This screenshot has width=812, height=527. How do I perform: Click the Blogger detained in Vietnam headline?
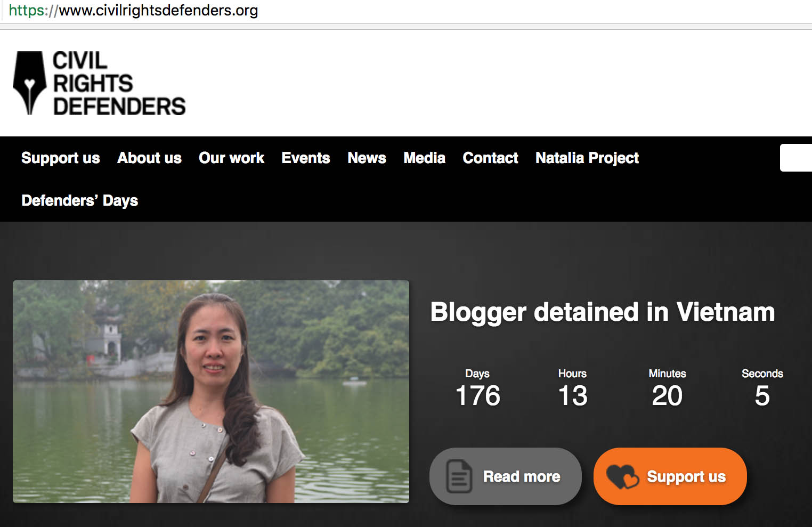[603, 312]
